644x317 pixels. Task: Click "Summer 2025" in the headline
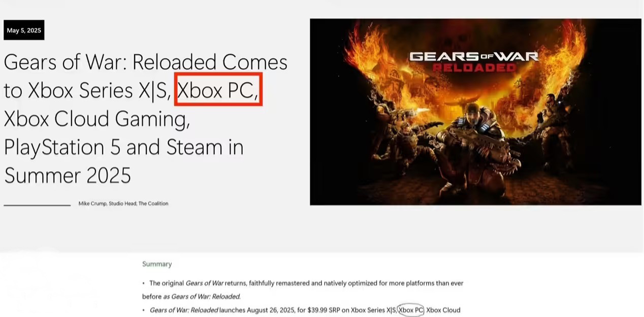pyautogui.click(x=68, y=175)
